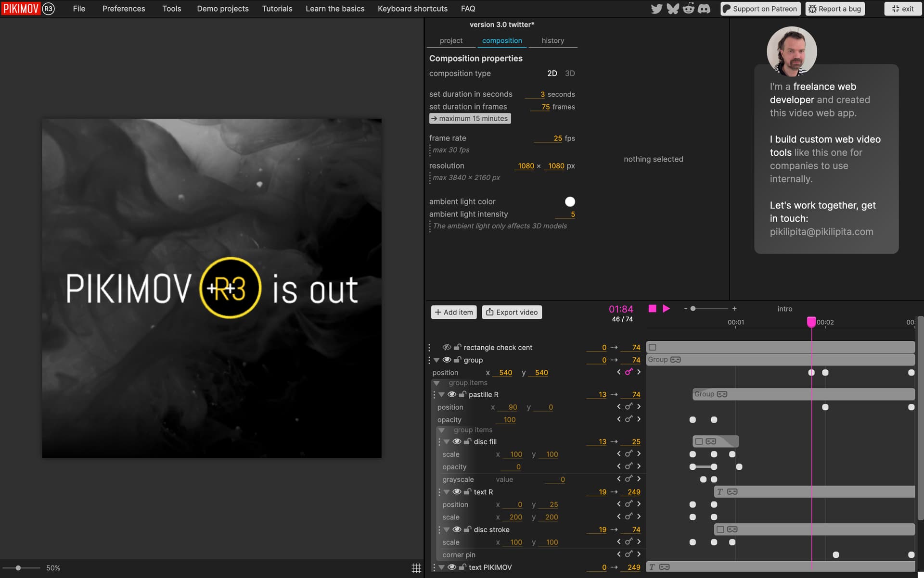Image resolution: width=924 pixels, height=578 pixels.
Task: Open the Discord icon link
Action: (704, 9)
